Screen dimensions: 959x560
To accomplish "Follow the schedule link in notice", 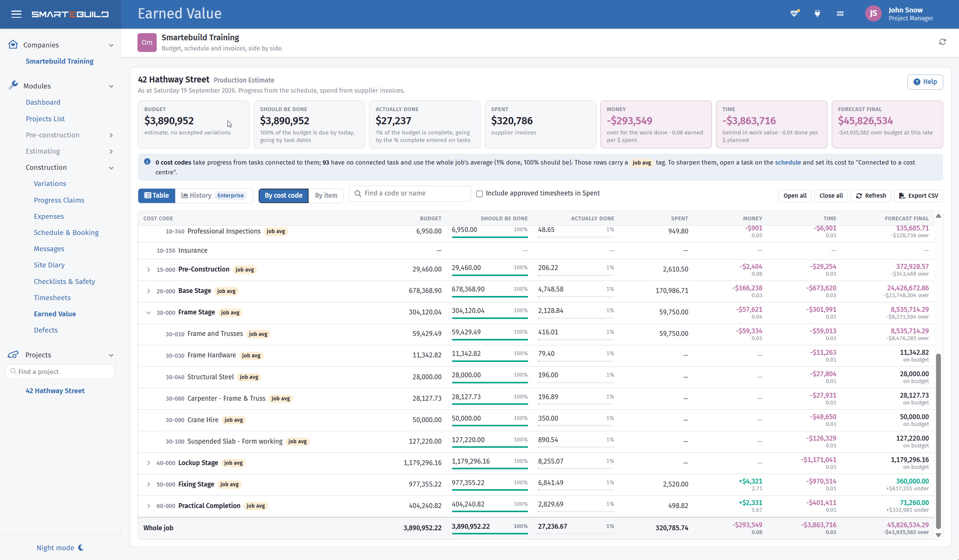I will 788,162.
